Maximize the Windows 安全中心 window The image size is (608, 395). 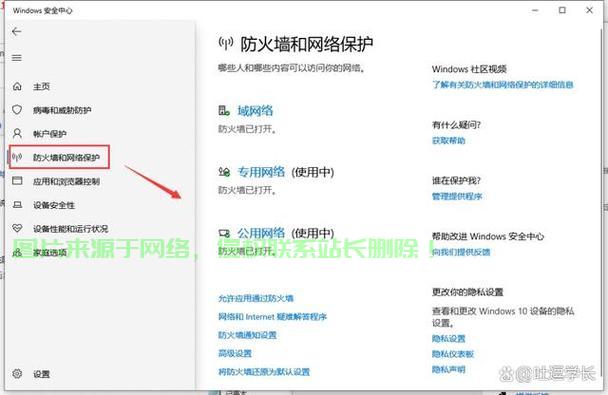click(x=562, y=10)
